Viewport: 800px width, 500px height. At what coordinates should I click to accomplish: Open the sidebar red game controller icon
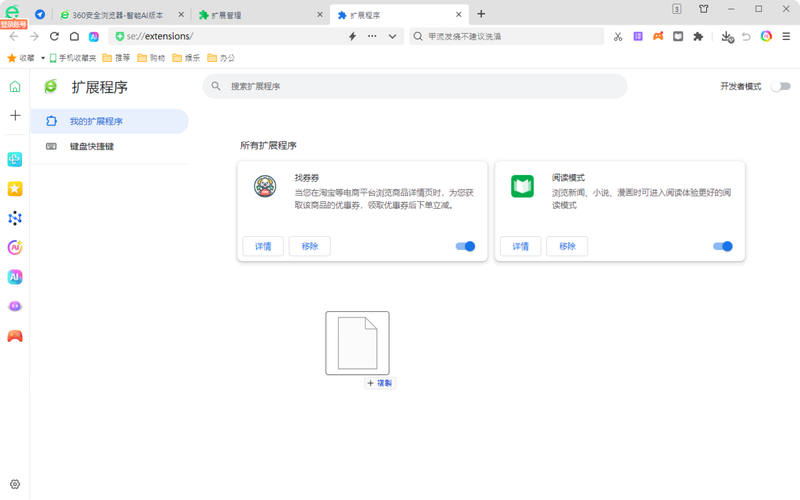(15, 336)
